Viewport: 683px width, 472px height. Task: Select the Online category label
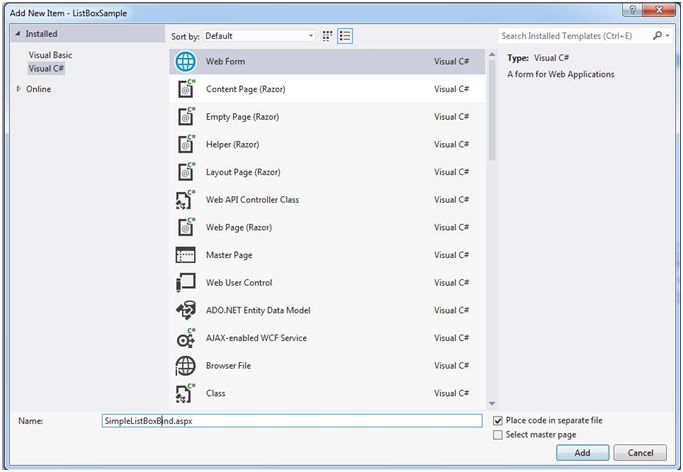[38, 89]
